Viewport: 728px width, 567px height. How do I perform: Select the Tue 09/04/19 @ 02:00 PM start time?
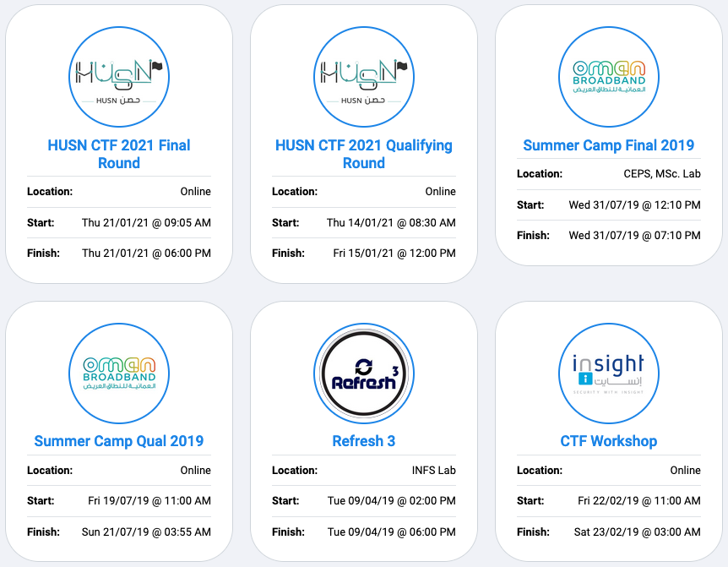pos(391,501)
